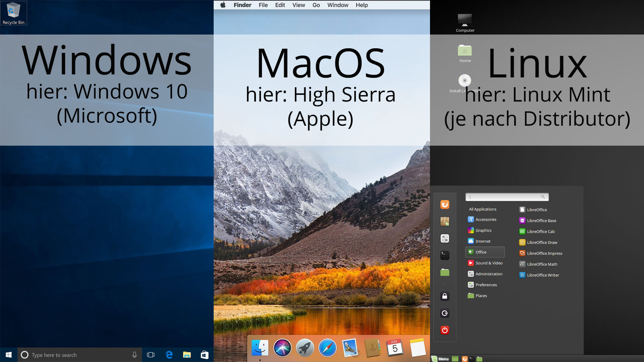Image resolution: width=644 pixels, height=362 pixels.
Task: Click the taskbar microphone icon
Action: tap(135, 355)
